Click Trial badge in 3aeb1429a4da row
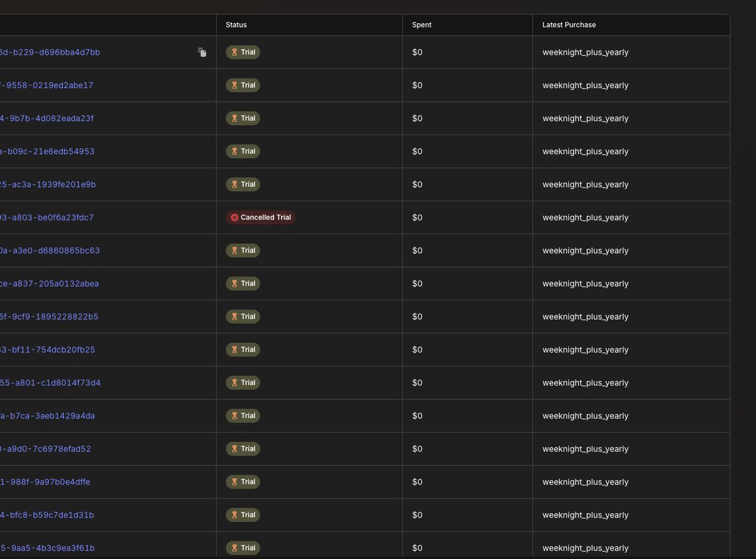 point(243,415)
